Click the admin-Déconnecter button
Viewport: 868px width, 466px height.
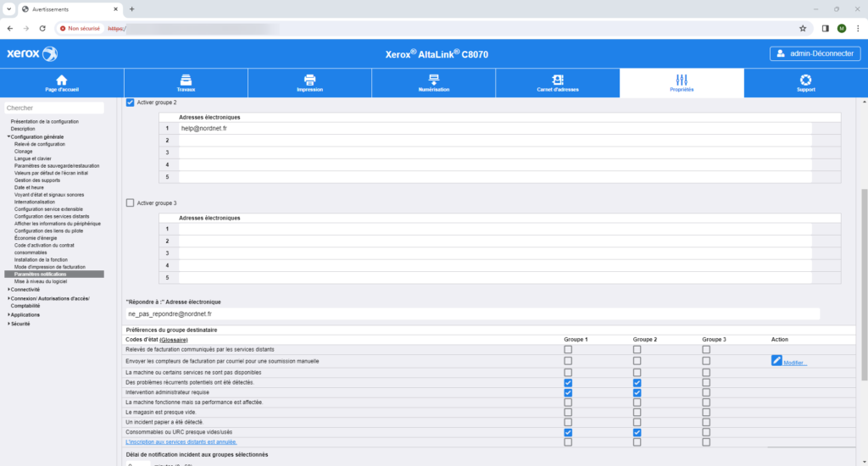pyautogui.click(x=815, y=53)
